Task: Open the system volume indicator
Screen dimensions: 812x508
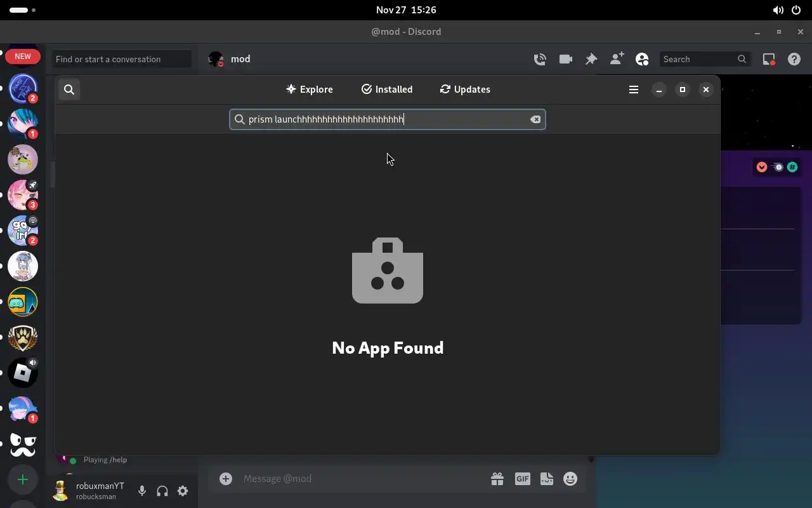Action: [778, 10]
